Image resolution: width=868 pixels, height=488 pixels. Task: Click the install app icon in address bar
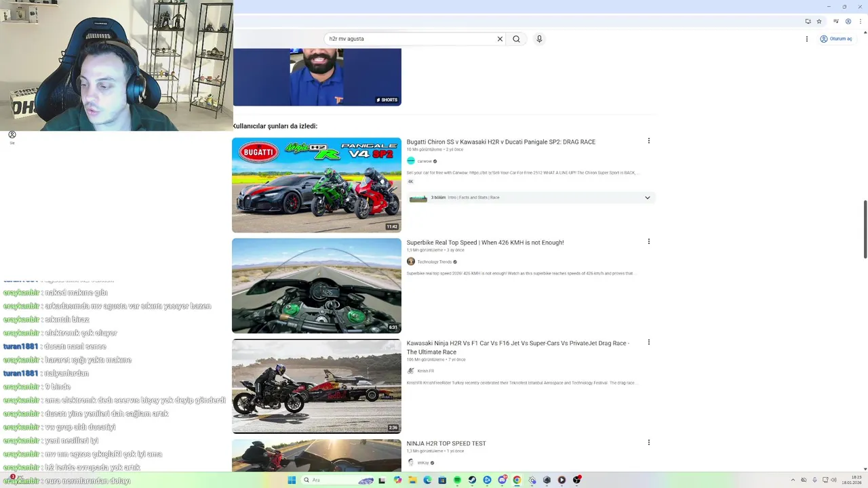tap(808, 21)
